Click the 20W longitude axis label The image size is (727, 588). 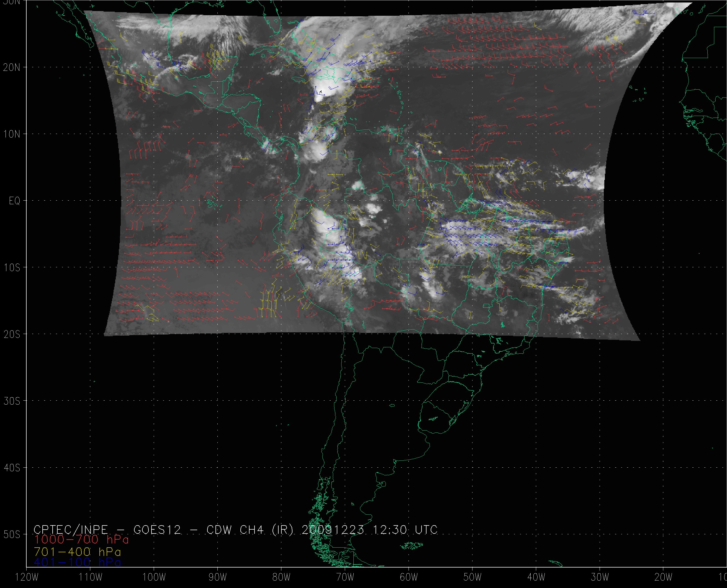point(664,577)
